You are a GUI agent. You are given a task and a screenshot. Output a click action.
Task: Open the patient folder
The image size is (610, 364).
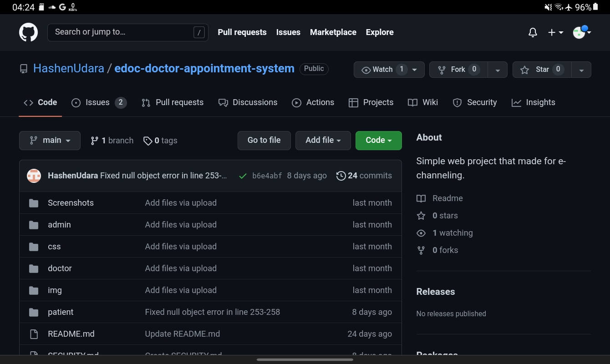point(61,312)
